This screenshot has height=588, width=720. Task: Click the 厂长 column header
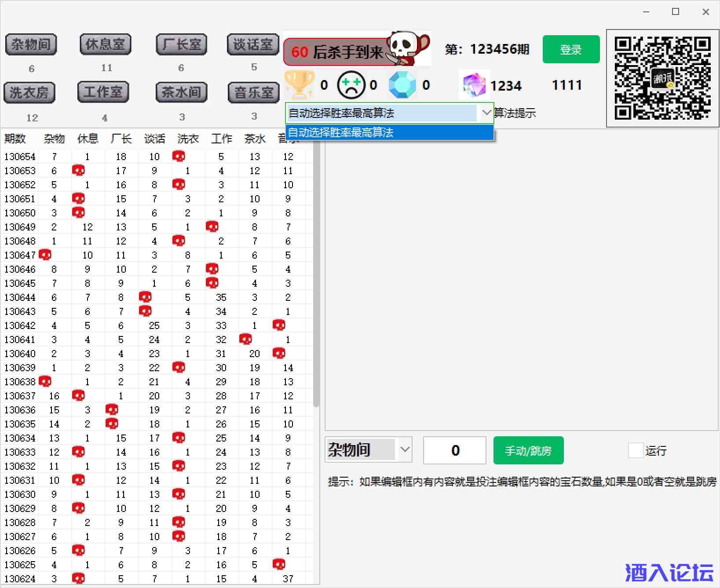point(121,139)
